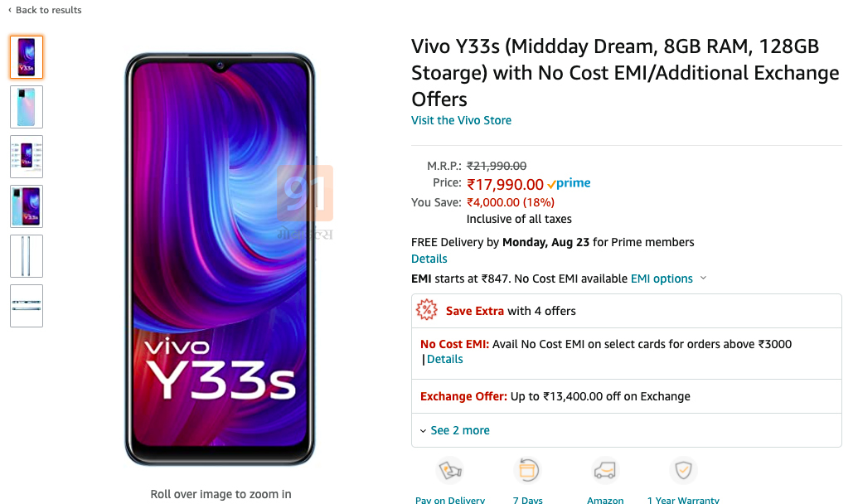Select the front-and-back phones thumbnail

[27, 206]
